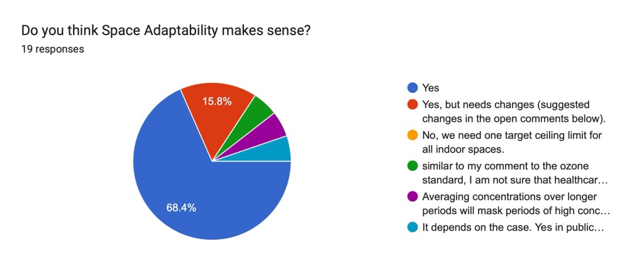Select the 'Yes' legend label text
The width and height of the screenshot is (644, 270).
431,88
